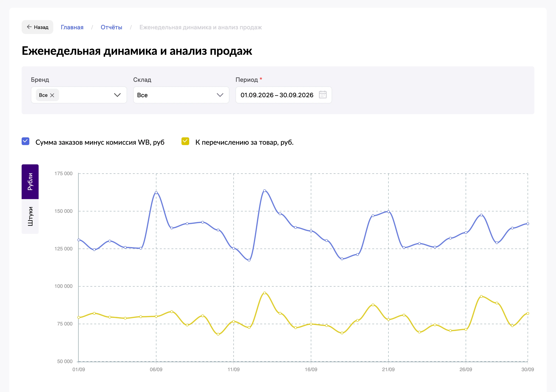Select first yellow data point at 01/09

pos(79,318)
